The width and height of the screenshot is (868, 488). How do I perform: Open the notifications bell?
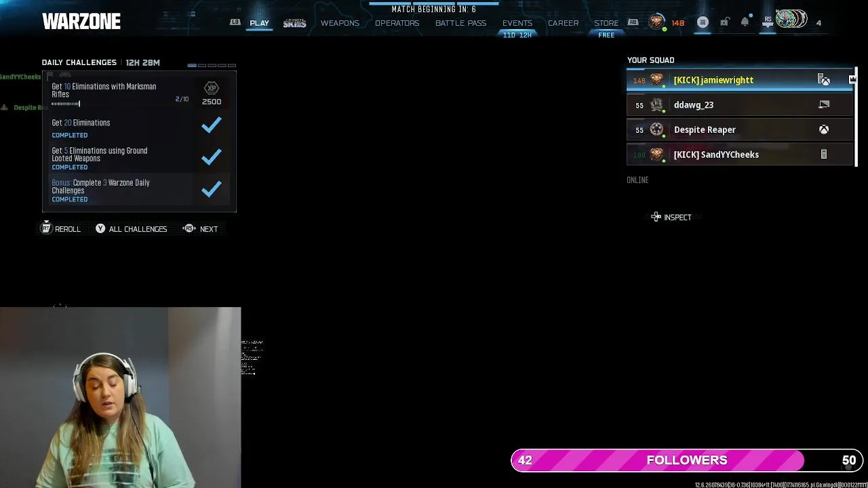(745, 22)
